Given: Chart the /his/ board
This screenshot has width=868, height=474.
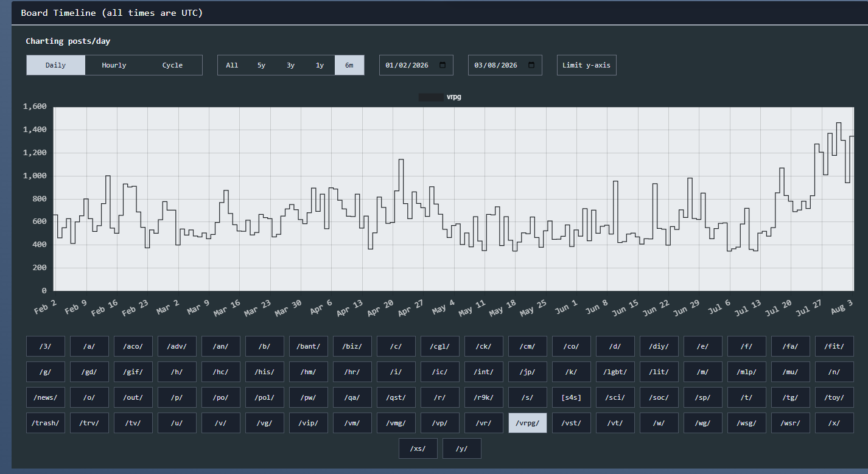Looking at the screenshot, I should [x=265, y=372].
